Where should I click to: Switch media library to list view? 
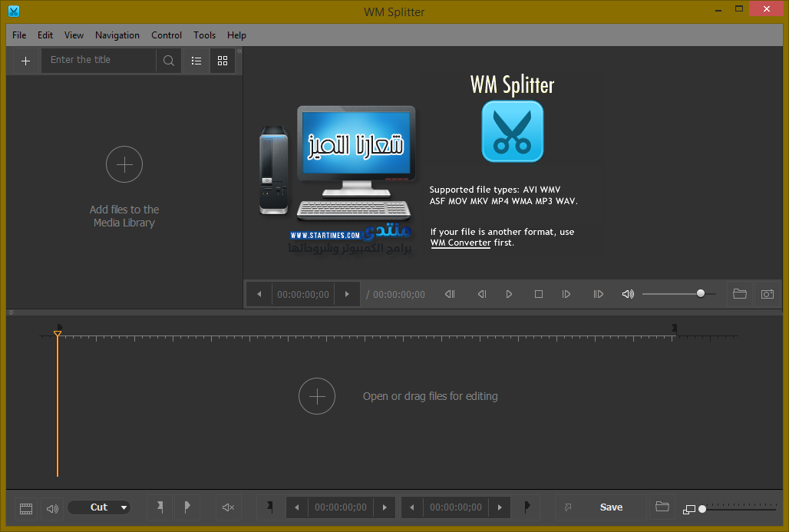point(196,61)
